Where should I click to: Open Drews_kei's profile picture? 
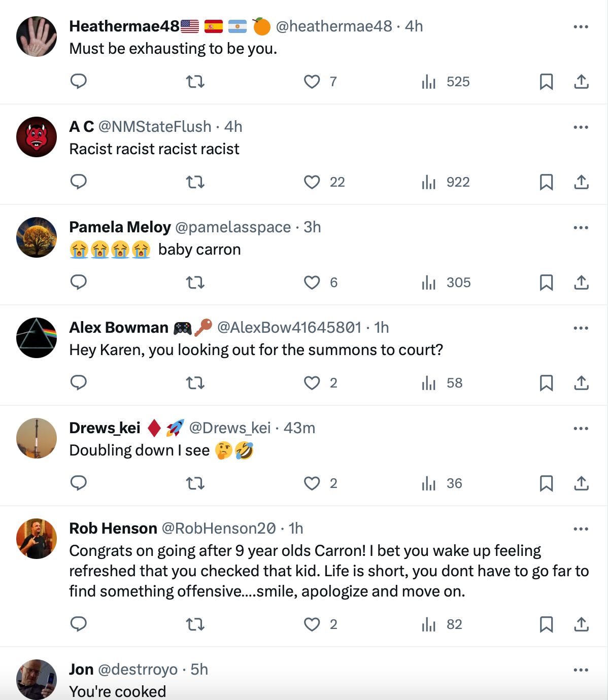(x=37, y=438)
